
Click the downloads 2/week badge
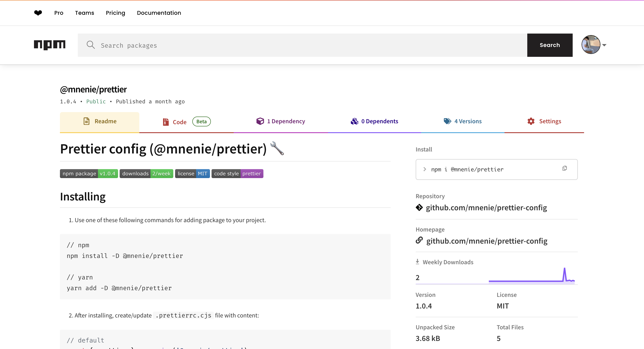tap(146, 174)
